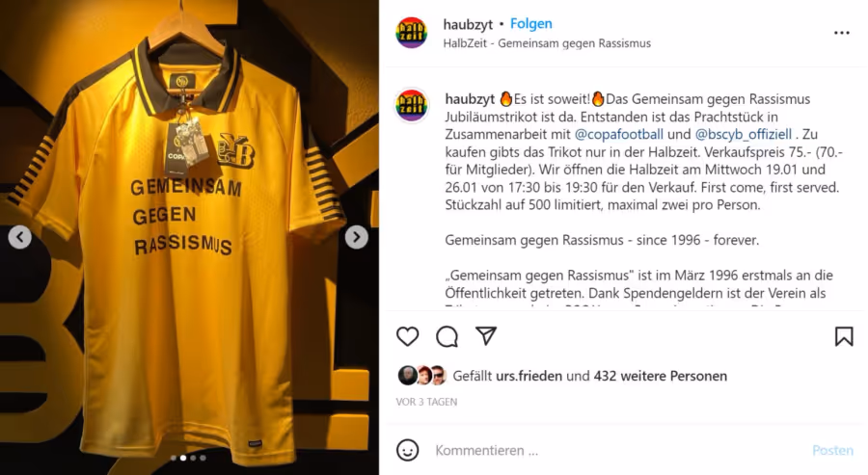868x475 pixels.
Task: Share the post via paper plane icon
Action: click(486, 335)
